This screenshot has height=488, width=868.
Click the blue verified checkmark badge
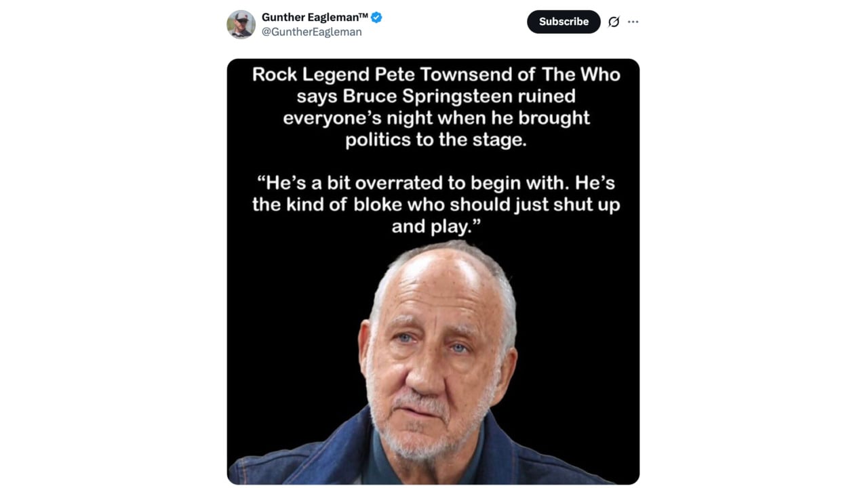pos(376,18)
